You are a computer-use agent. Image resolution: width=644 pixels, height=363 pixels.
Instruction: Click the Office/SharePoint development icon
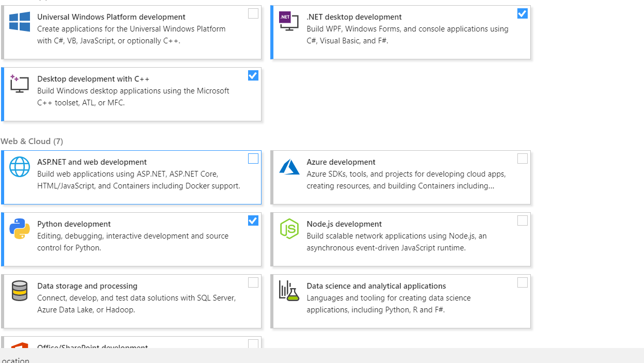pyautogui.click(x=20, y=344)
